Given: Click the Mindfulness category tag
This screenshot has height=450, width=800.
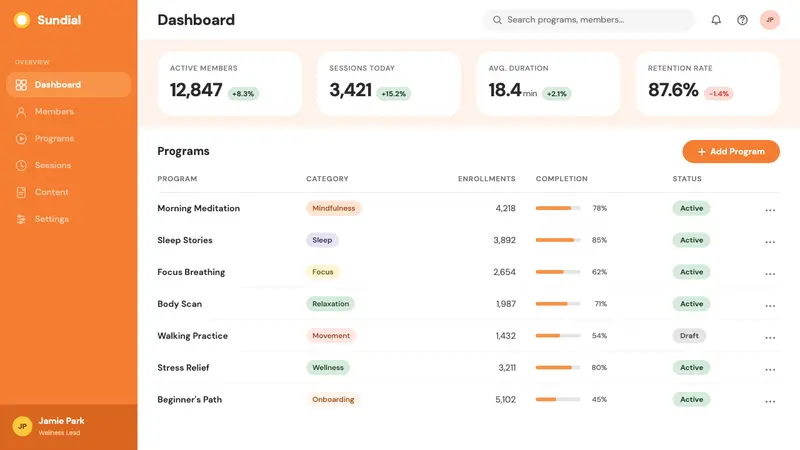Looking at the screenshot, I should point(334,208).
